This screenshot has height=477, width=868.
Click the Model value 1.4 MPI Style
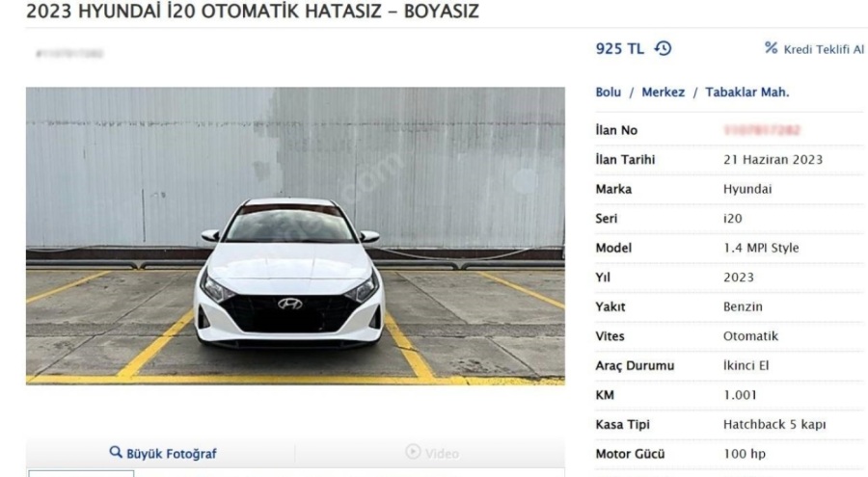(x=761, y=248)
